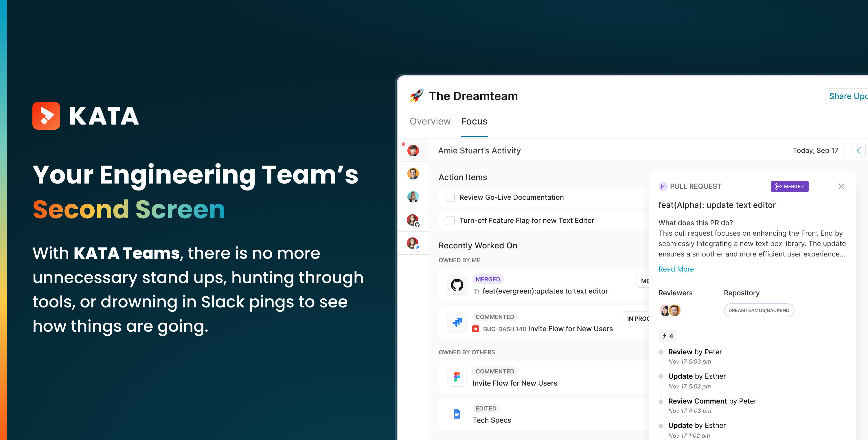Switch to the Focus tab
868x440 pixels.
(x=474, y=121)
